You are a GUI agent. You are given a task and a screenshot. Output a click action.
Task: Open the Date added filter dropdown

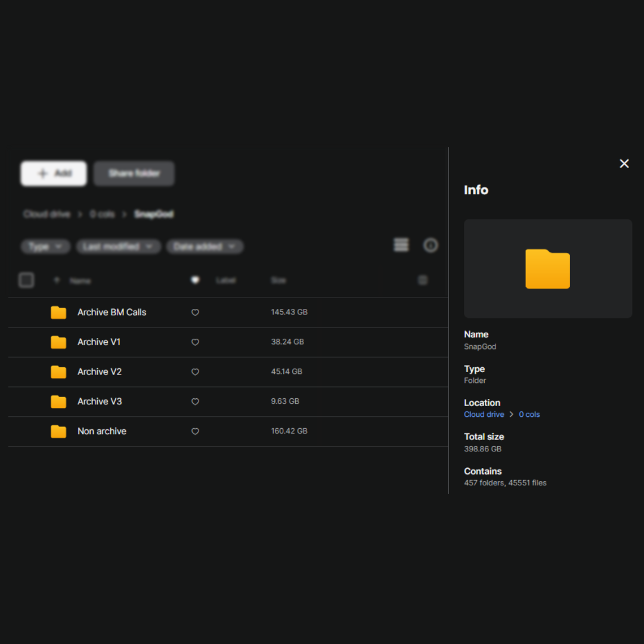(x=205, y=247)
